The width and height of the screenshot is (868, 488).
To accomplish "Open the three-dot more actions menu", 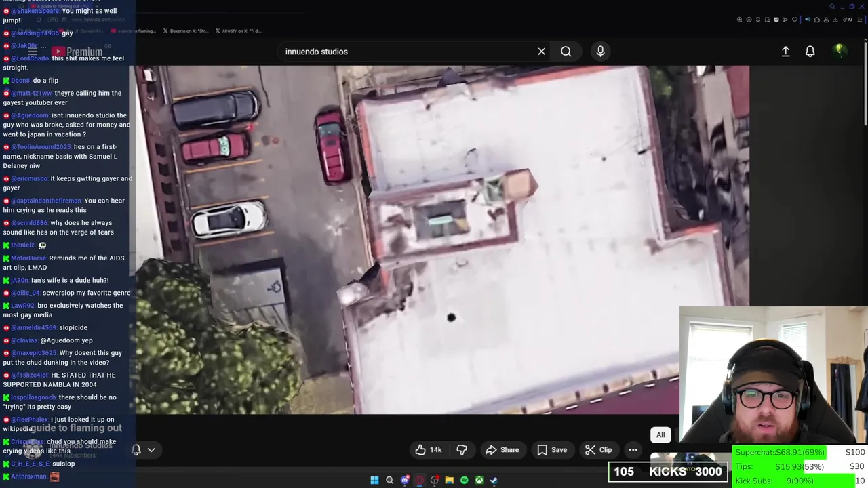I will pyautogui.click(x=633, y=450).
